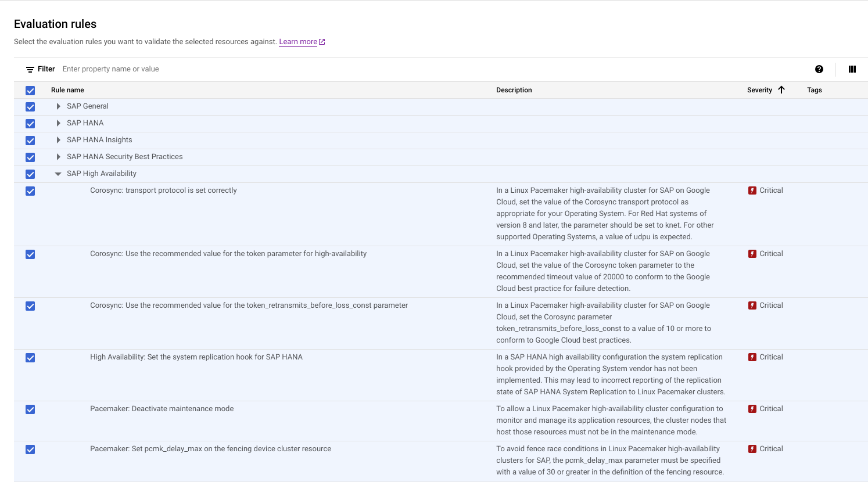
Task: Open the filter help question mark icon
Action: click(x=819, y=69)
